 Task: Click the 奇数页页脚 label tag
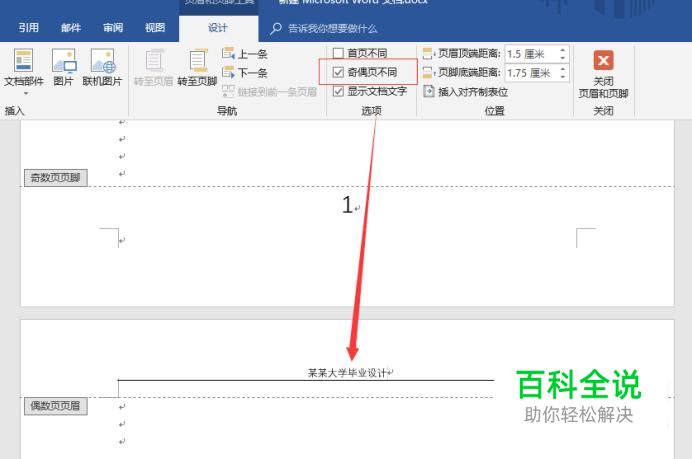(56, 177)
